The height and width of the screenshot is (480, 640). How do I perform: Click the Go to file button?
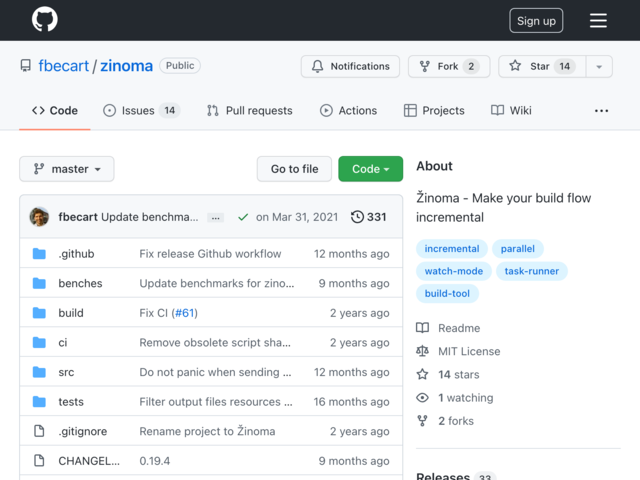(294, 170)
